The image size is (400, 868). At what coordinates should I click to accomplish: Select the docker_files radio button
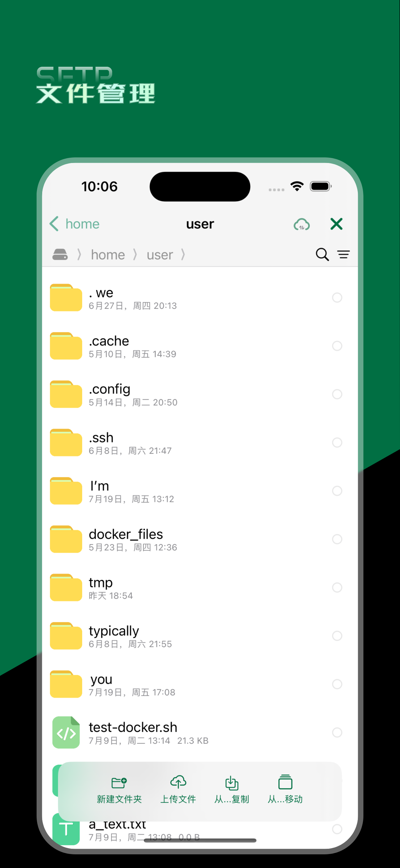pos(337,539)
